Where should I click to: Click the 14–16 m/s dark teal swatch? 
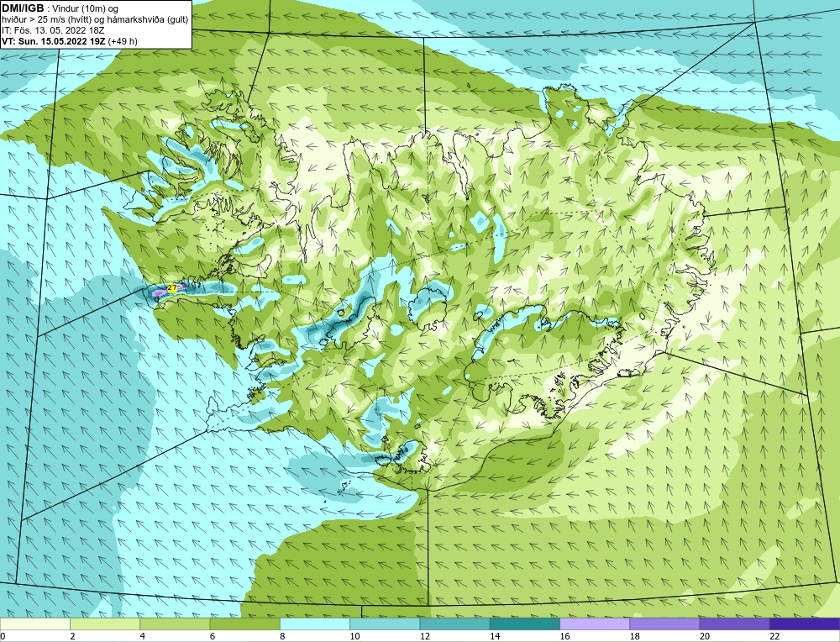click(x=524, y=624)
